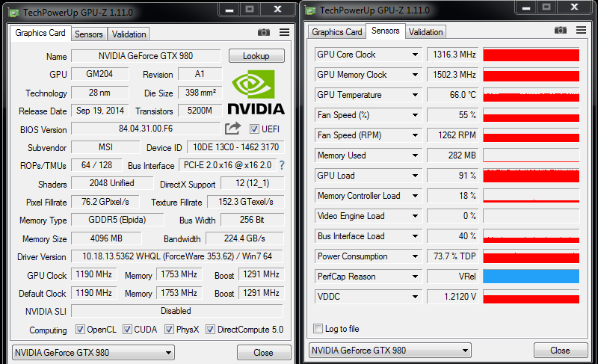Image resolution: width=598 pixels, height=364 pixels.
Task: Open Fan Speed (RPM) sensor dropdown
Action: [415, 135]
